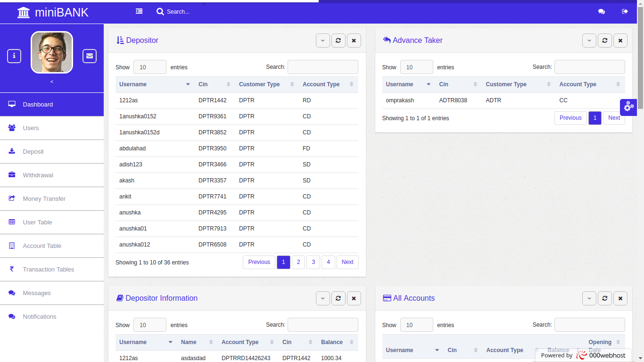Click the Account Table building icon

pos(12,246)
